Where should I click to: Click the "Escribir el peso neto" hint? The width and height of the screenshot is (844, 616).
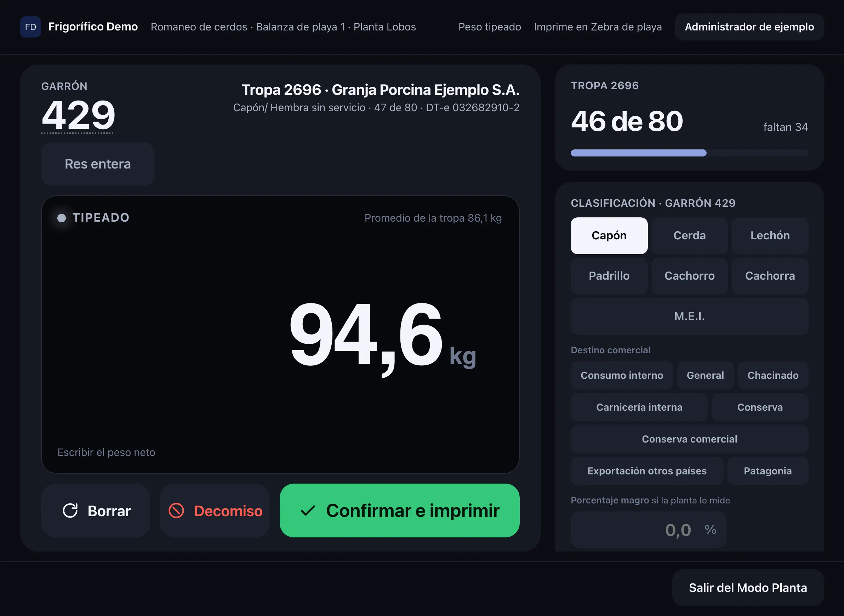(x=106, y=452)
